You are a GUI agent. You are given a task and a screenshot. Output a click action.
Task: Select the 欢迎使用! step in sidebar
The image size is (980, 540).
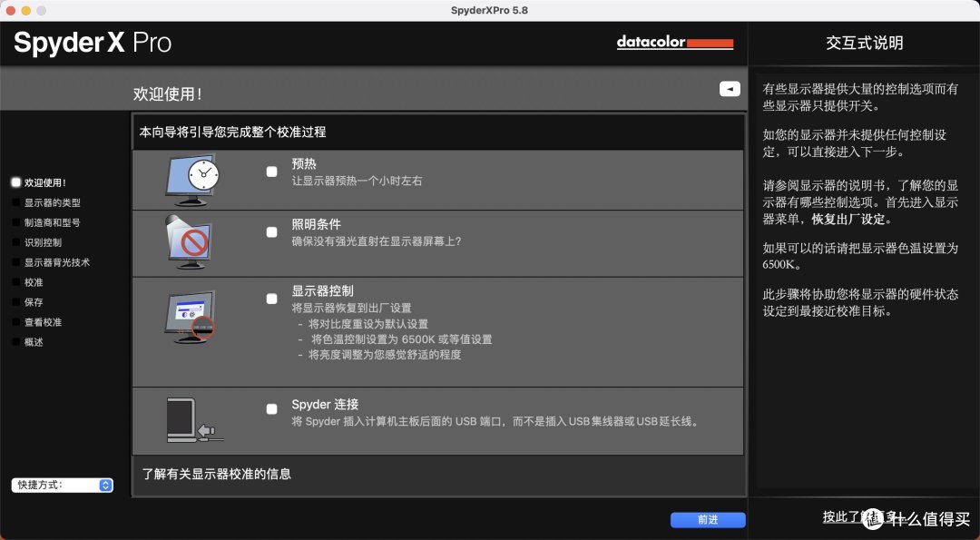click(x=39, y=182)
